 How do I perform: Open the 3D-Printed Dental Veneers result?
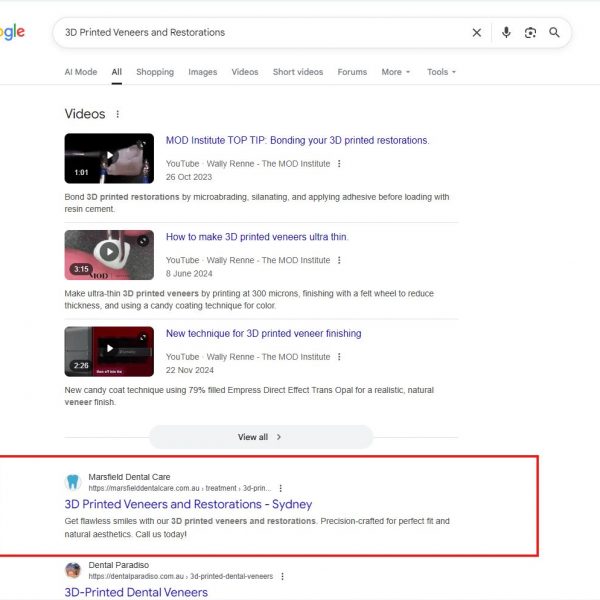click(136, 592)
